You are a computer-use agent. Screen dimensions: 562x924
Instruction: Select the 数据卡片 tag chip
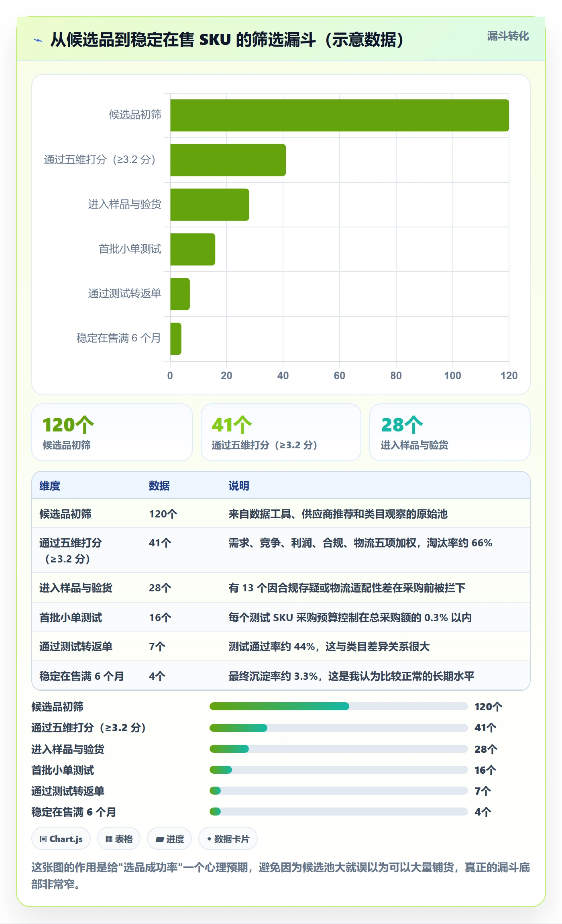pos(228,839)
